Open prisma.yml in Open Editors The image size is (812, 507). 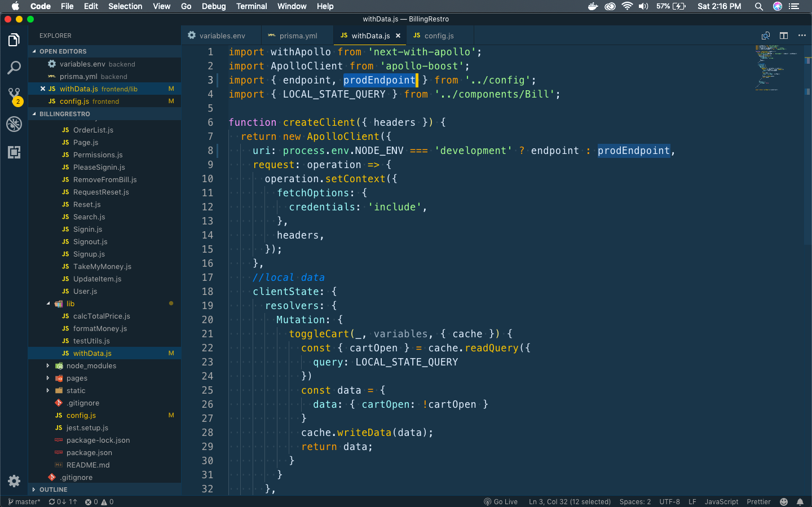click(104, 76)
